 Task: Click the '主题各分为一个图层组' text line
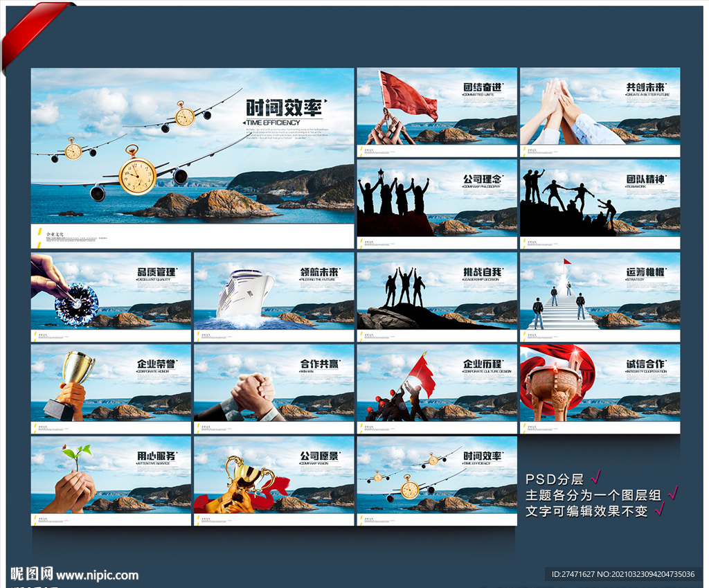tap(593, 495)
